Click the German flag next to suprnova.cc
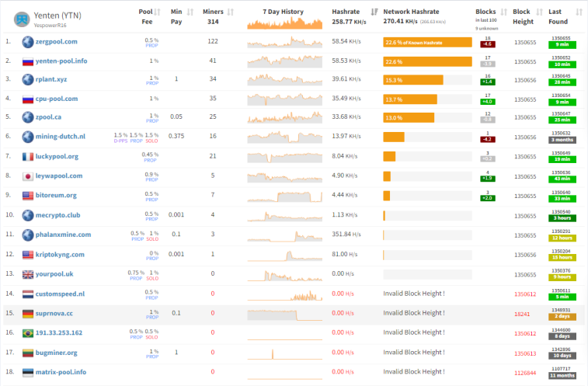 (x=28, y=314)
